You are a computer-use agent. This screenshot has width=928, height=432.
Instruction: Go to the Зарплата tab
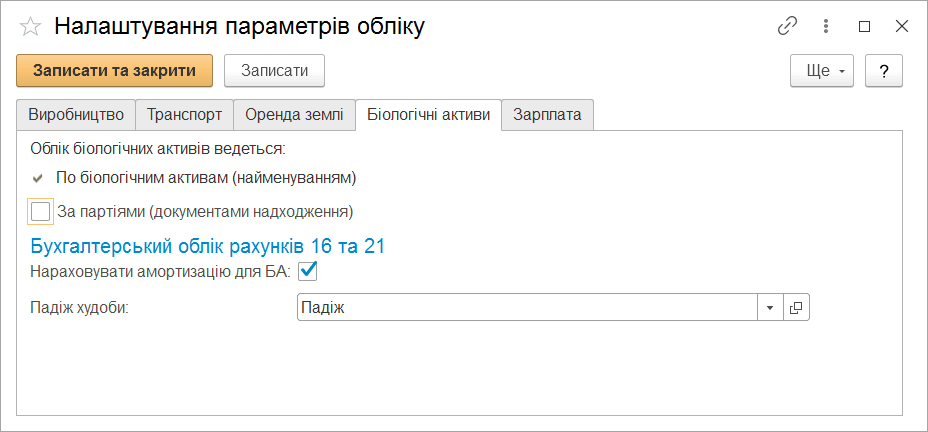tap(547, 115)
